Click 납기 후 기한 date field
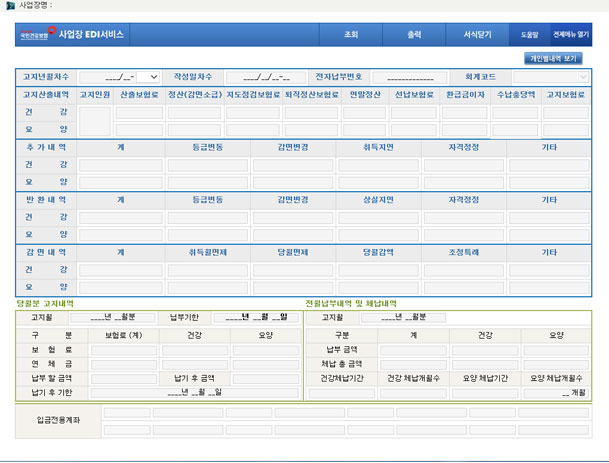 195,393
